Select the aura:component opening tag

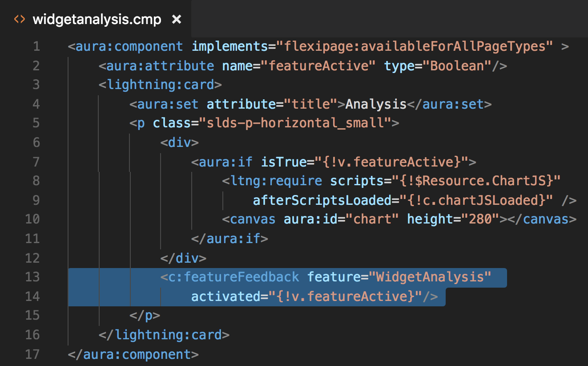click(x=129, y=46)
